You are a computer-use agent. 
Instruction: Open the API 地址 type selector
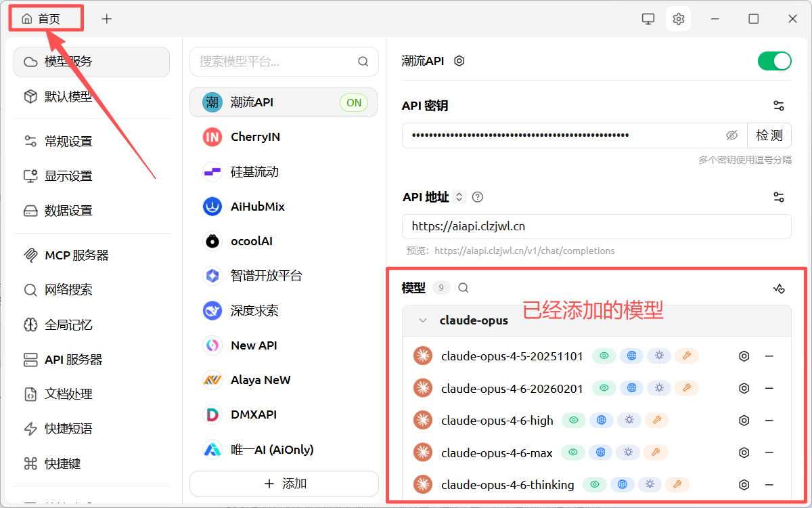pos(459,197)
